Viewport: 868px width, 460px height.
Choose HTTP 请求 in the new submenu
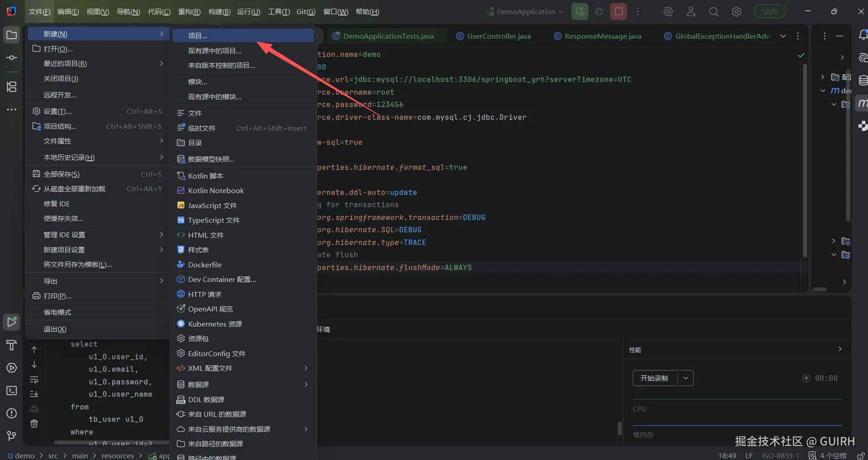pos(244,294)
